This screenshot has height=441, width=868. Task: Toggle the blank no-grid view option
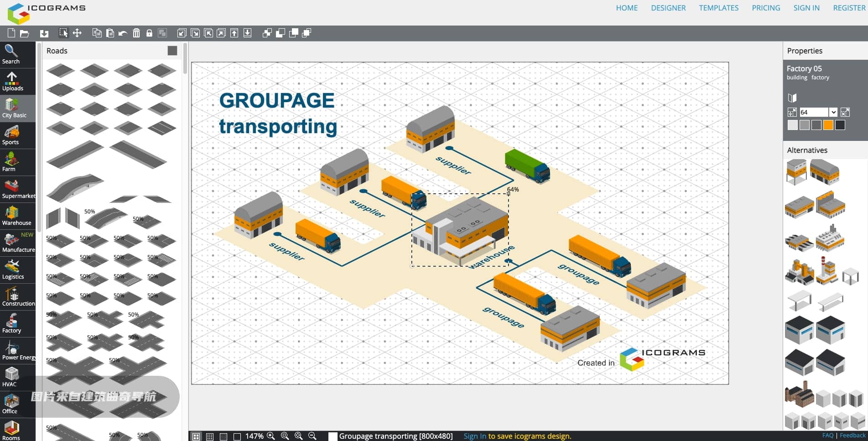point(237,436)
